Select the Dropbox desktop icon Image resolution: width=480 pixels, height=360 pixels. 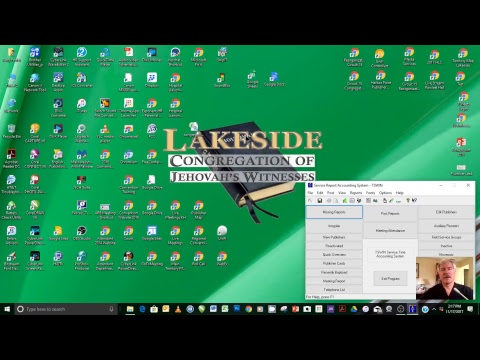click(152, 80)
